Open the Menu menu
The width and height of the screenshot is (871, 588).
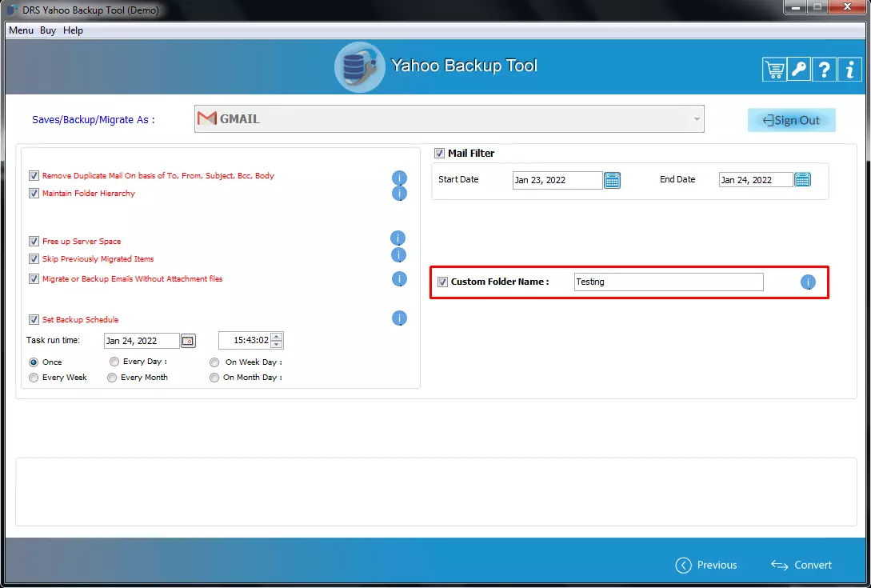(21, 30)
